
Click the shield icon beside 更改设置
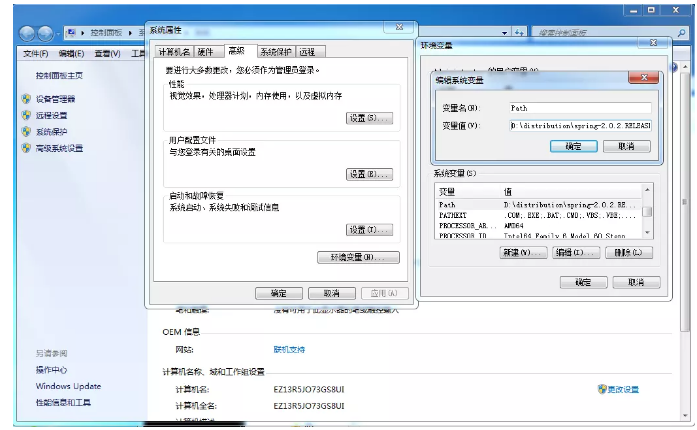[602, 389]
